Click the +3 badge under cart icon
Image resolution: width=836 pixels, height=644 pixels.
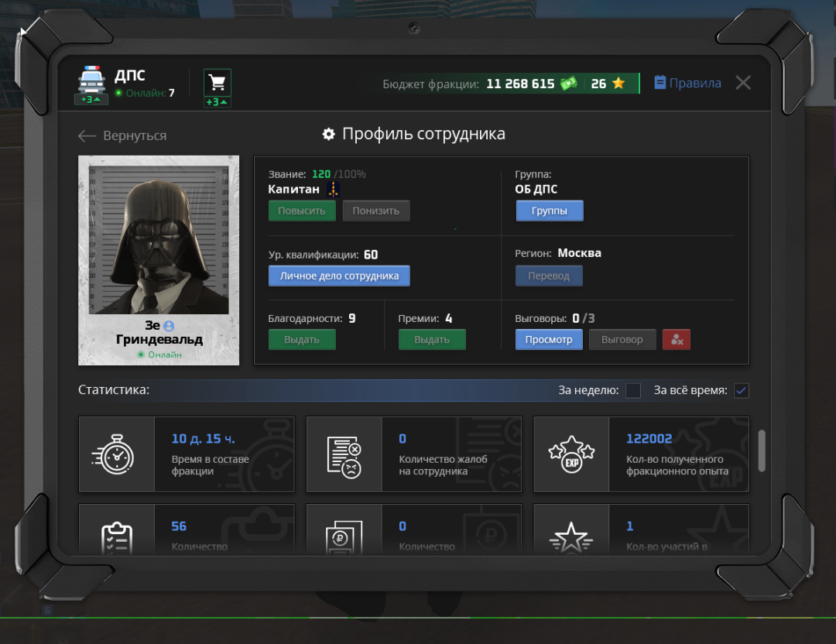coord(217,102)
